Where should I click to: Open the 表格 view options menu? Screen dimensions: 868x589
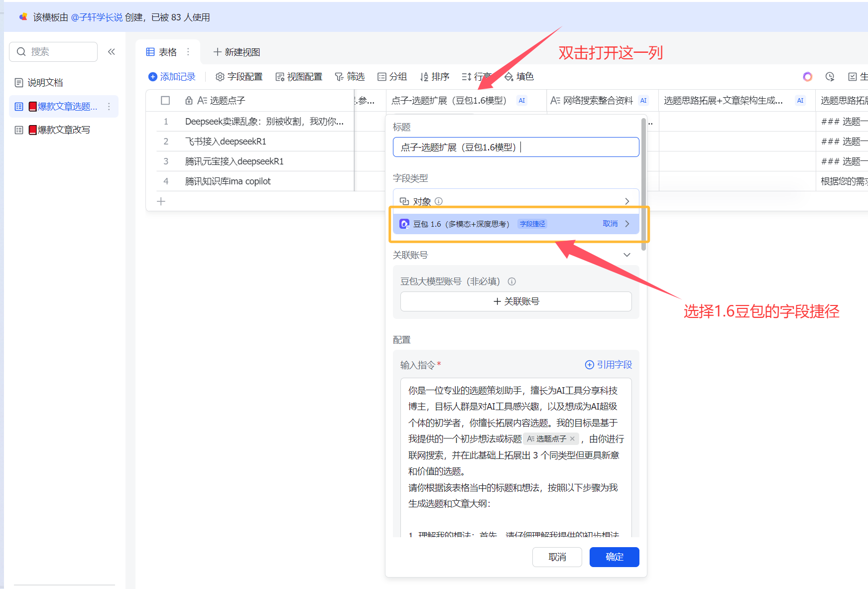click(188, 52)
